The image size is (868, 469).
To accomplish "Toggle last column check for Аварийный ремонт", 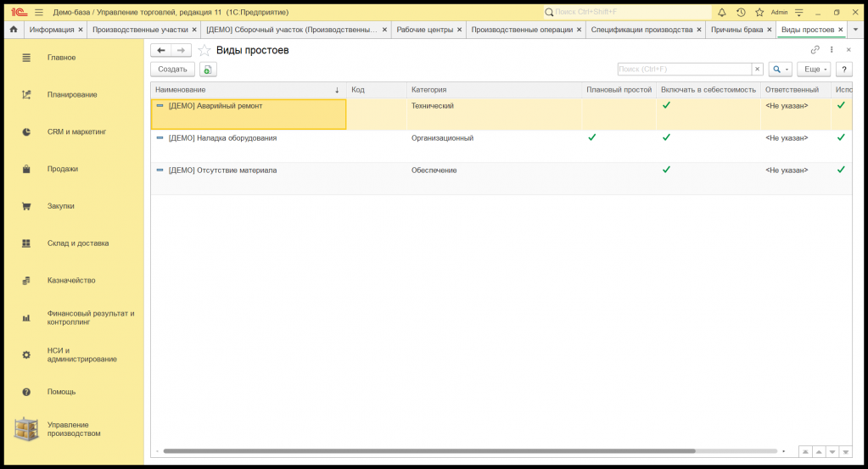I will (841, 105).
